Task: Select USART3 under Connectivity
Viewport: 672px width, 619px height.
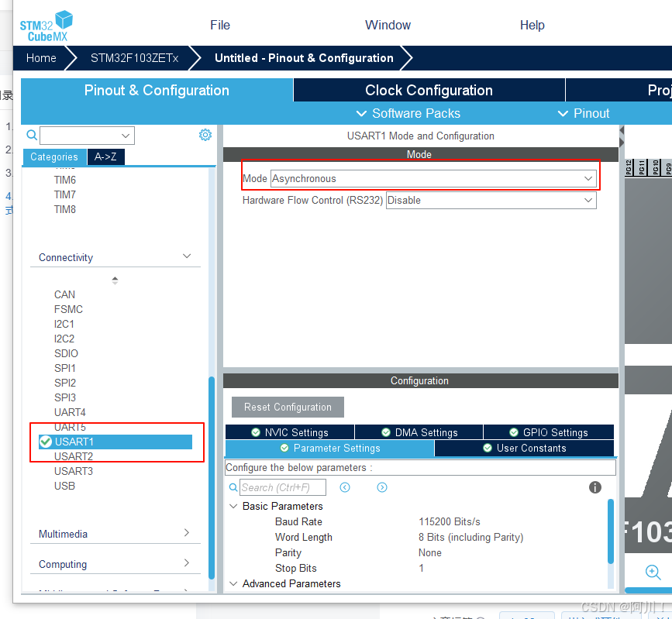Action: coord(74,471)
